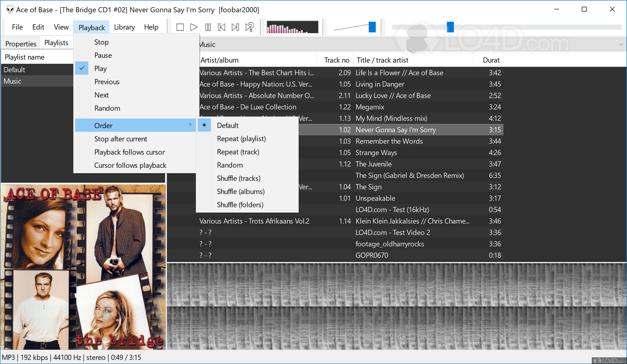Open the View menu
Screen dimensions: 627x364
[x=61, y=27]
